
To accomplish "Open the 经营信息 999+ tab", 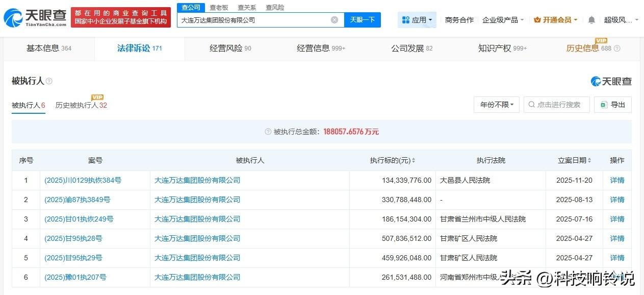I will (x=321, y=48).
